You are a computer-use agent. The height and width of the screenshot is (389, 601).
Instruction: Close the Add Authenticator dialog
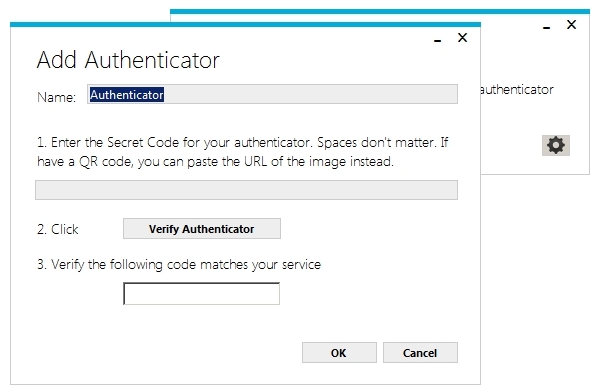click(462, 38)
